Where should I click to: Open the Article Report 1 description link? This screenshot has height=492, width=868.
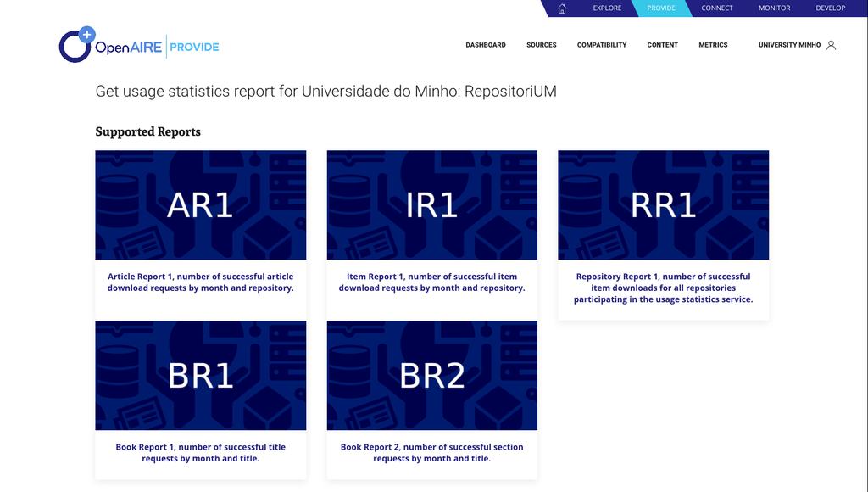(200, 282)
